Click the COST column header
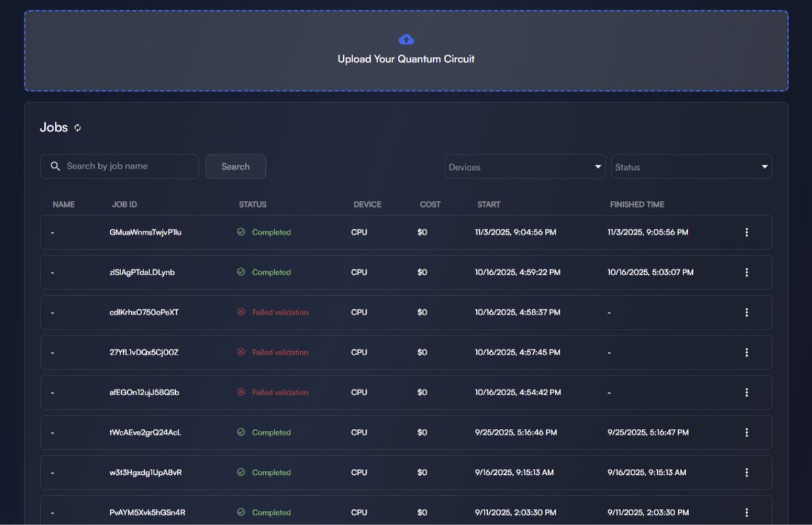This screenshot has height=525, width=812. pos(430,204)
